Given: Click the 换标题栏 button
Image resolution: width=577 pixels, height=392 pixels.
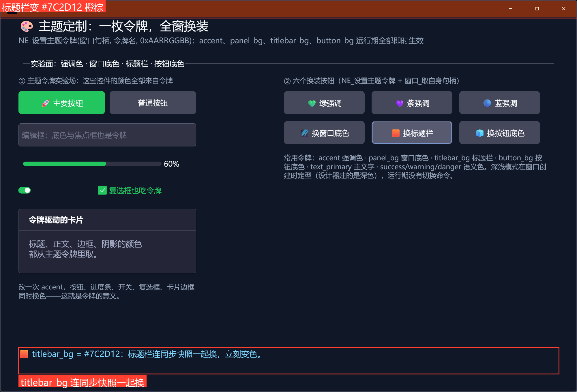Looking at the screenshot, I should point(412,133).
